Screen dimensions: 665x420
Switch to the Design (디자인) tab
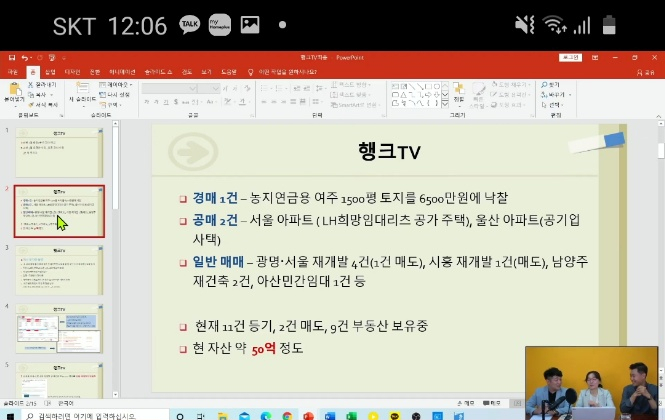[x=72, y=72]
